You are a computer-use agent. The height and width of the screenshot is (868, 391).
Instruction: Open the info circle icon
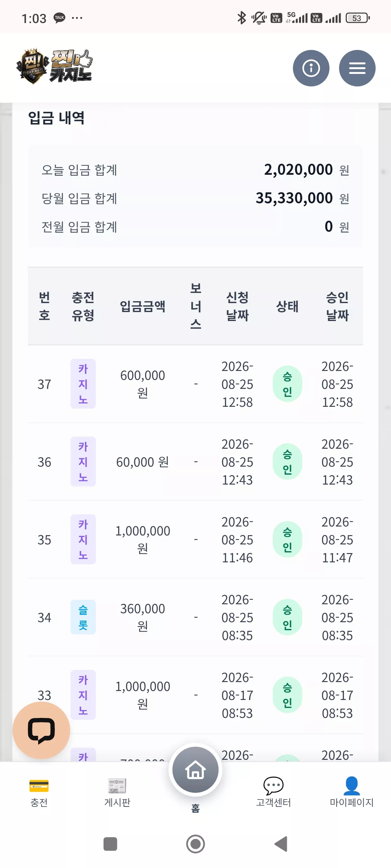[x=311, y=68]
